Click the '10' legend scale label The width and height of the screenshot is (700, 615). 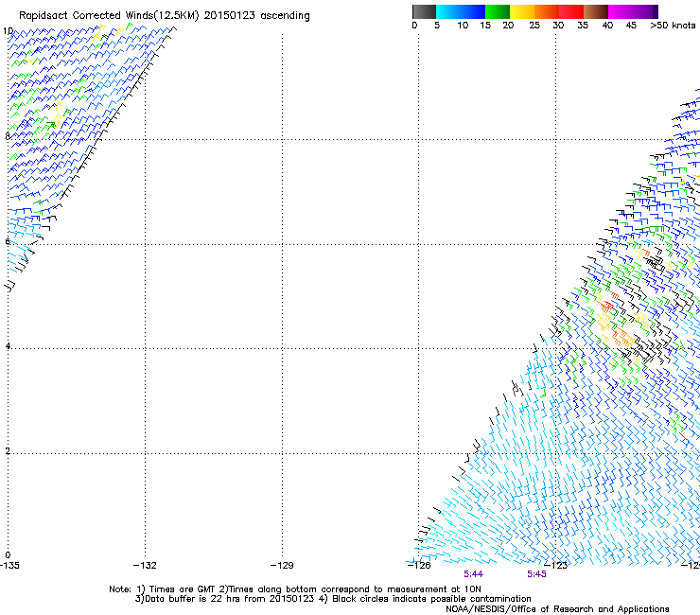pyautogui.click(x=463, y=26)
